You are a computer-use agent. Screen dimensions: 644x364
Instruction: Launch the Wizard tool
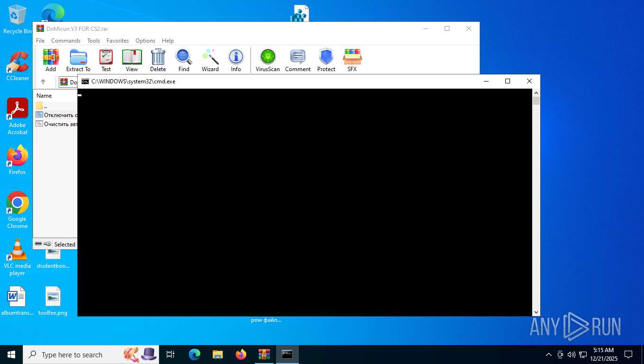coord(210,60)
